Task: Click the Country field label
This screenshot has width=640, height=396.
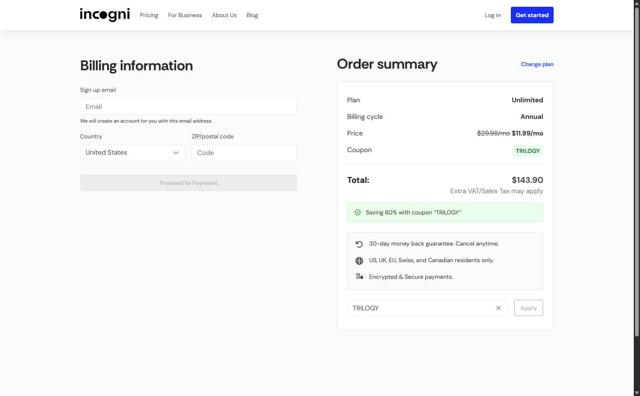Action: [x=91, y=136]
